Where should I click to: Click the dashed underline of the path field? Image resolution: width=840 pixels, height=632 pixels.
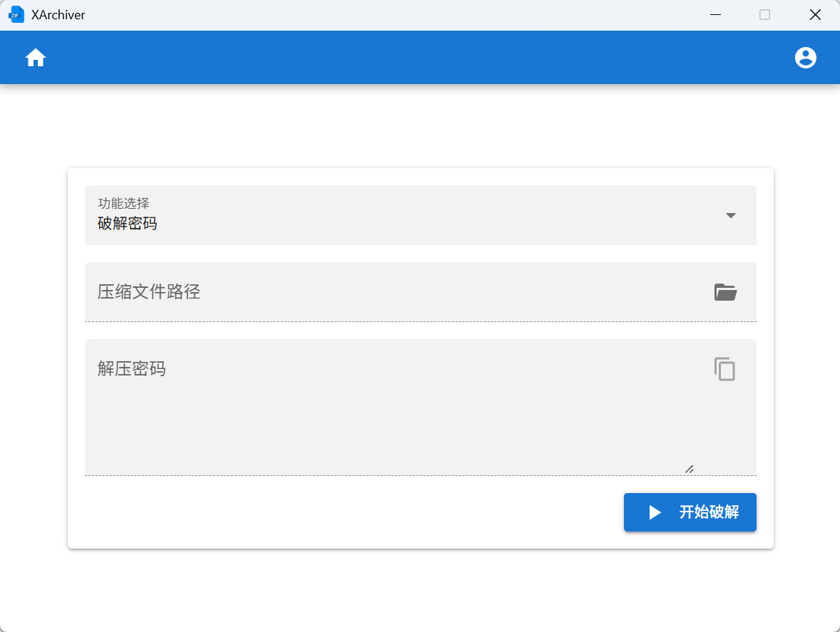coord(421,323)
